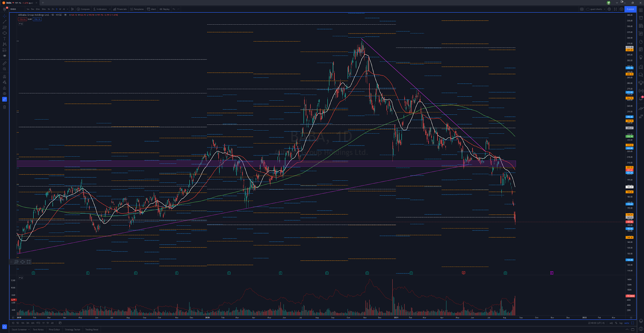The image size is (644, 333).
Task: Click the Compare symbol button
Action: pyautogui.click(x=83, y=9)
